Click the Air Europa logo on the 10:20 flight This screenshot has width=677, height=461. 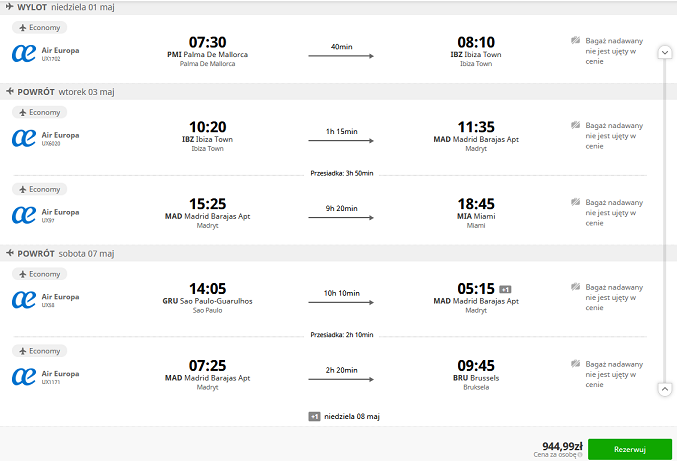(24, 138)
